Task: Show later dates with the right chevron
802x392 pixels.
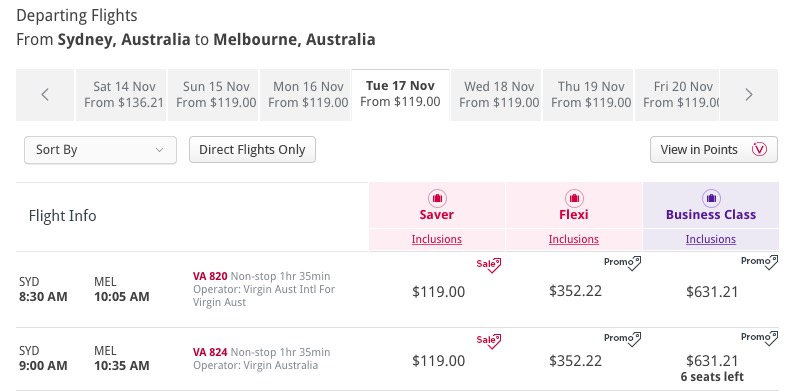Action: tap(749, 95)
